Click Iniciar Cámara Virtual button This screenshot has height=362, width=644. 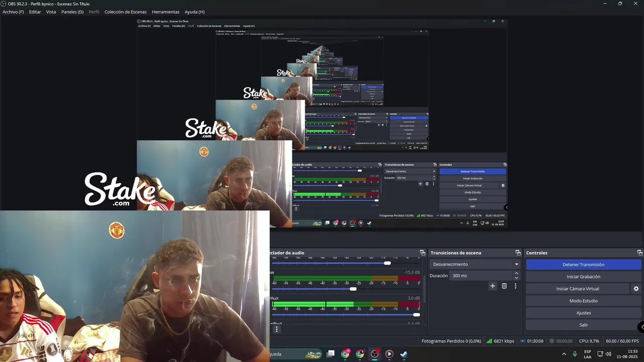pyautogui.click(x=578, y=289)
